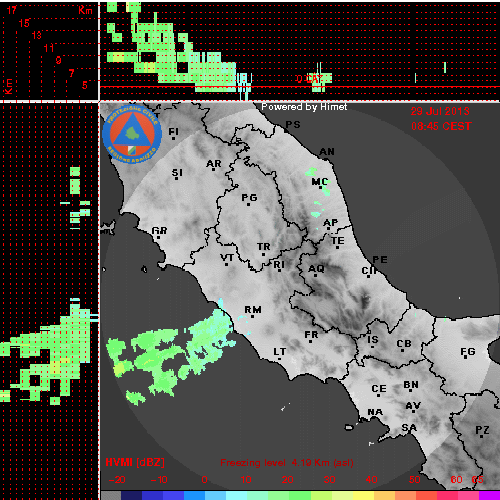The image size is (500, 500).
Task: Click the time '08:45 CEST'
Action: [441, 126]
